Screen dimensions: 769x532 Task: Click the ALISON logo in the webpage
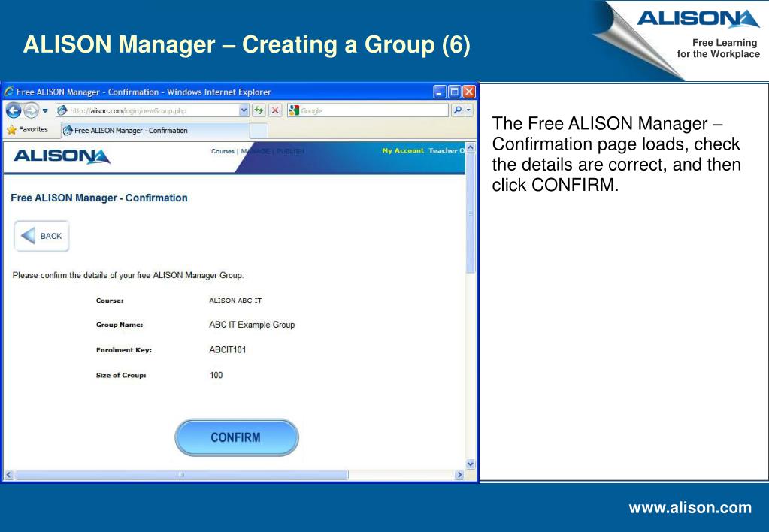coord(62,156)
